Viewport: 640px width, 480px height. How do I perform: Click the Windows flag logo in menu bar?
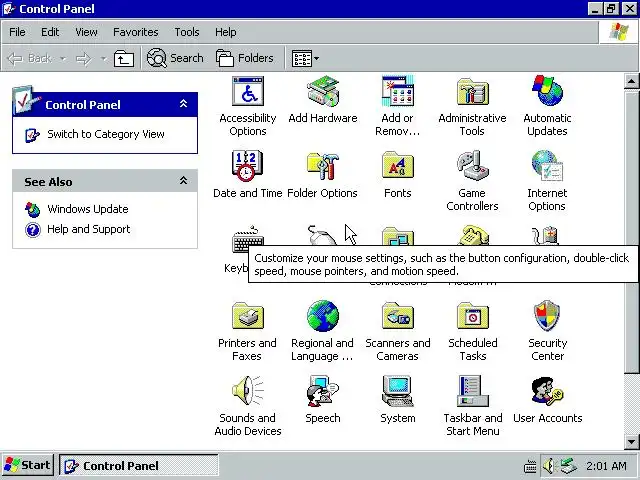[x=618, y=31]
